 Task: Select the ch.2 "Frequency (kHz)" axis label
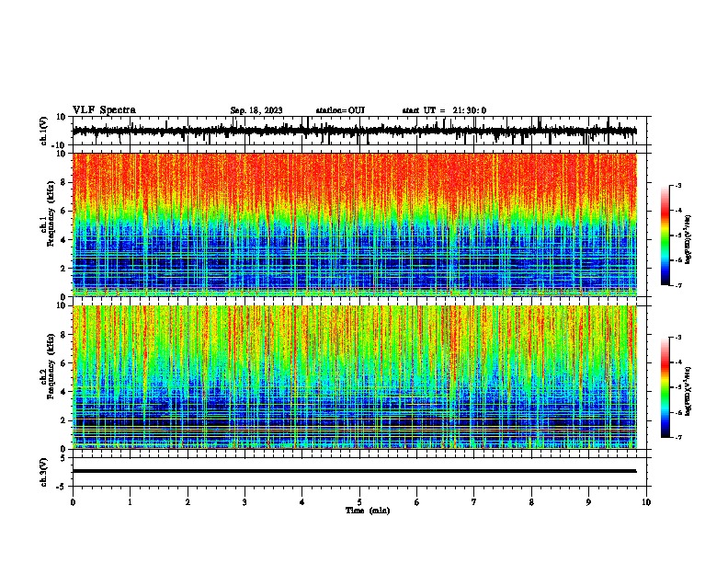[51, 365]
